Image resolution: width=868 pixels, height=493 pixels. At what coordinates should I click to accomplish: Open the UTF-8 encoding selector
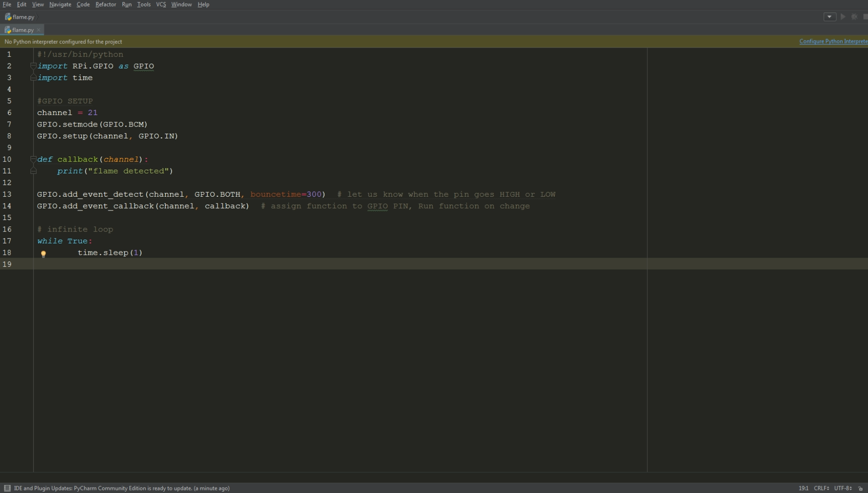click(x=843, y=488)
